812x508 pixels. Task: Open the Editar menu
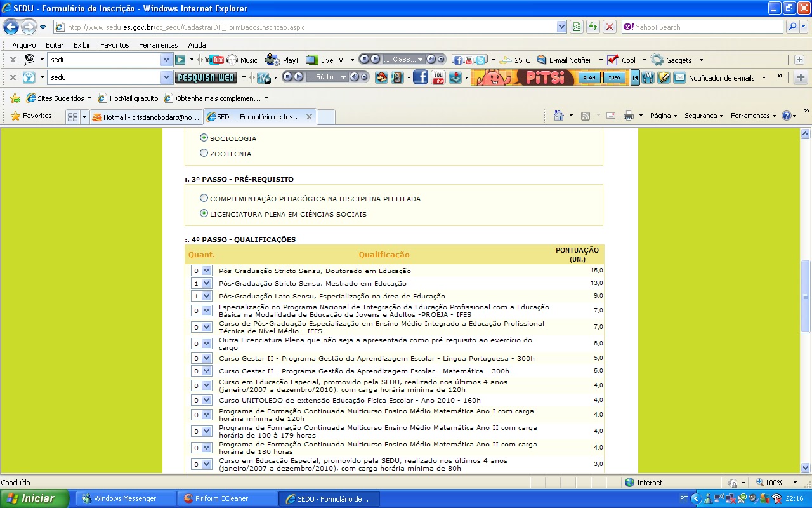(55, 45)
